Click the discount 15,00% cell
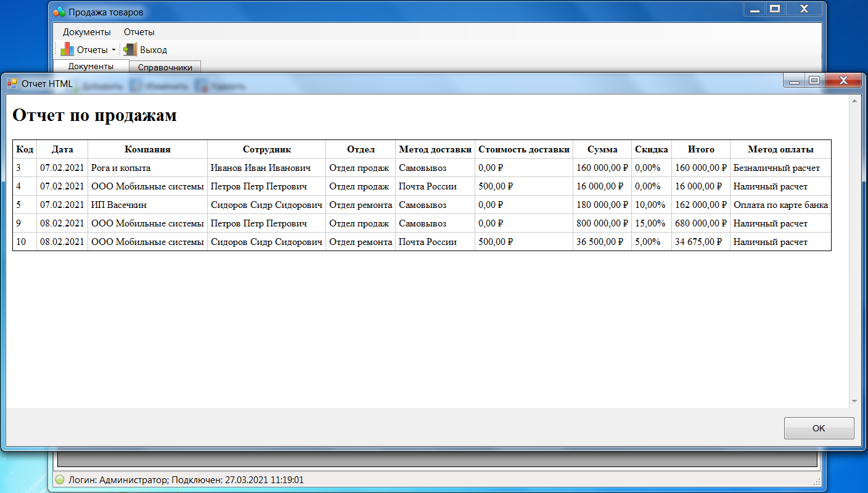Viewport: 868px width, 493px height. tap(650, 223)
